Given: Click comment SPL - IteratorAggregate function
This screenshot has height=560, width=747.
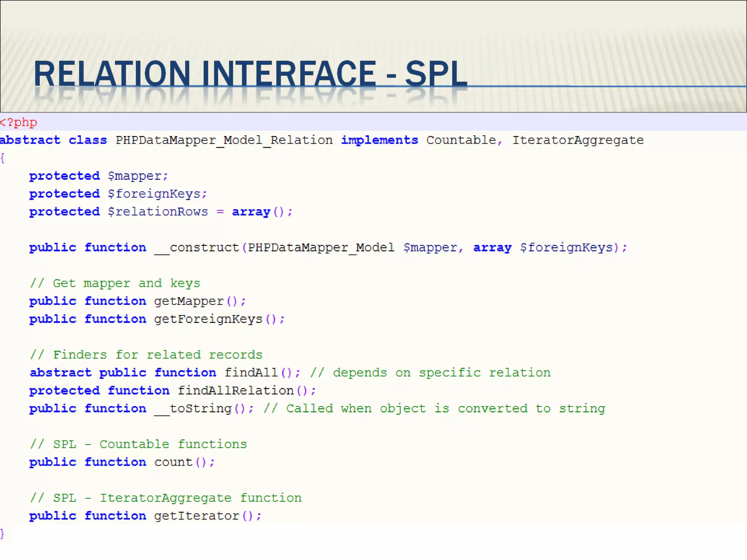Looking at the screenshot, I should coord(166,498).
